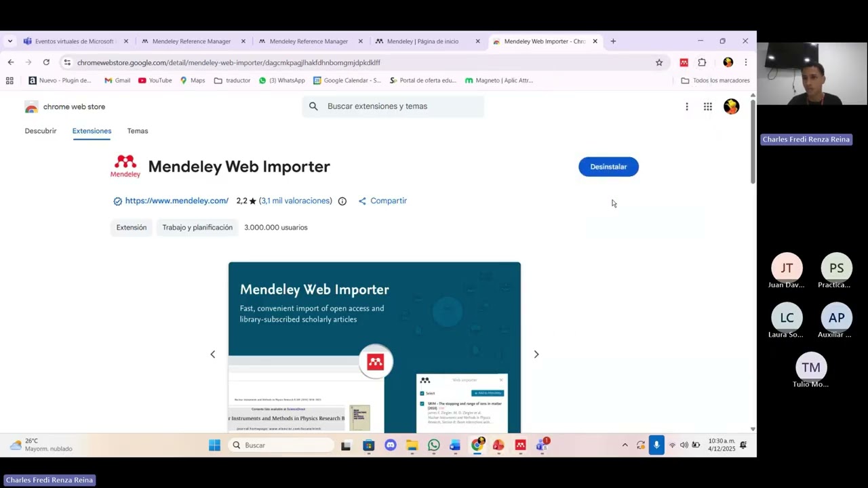Select participant AP Auxiliar

[836, 321]
